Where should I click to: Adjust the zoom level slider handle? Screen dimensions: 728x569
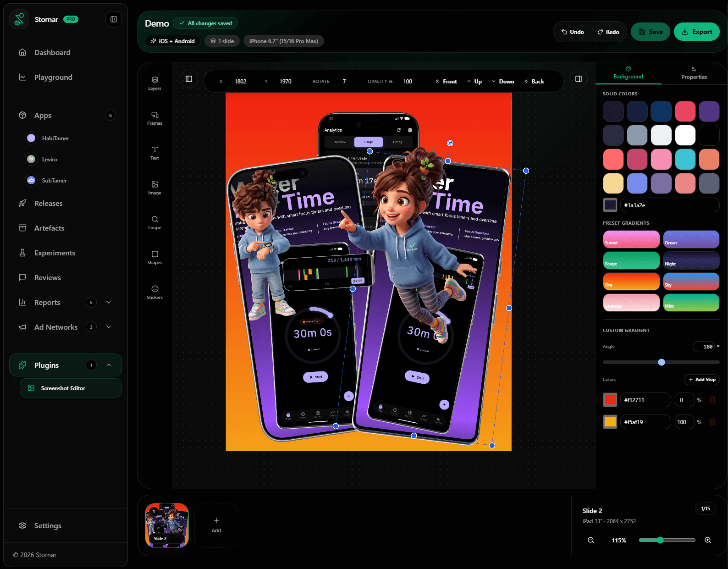[660, 540]
